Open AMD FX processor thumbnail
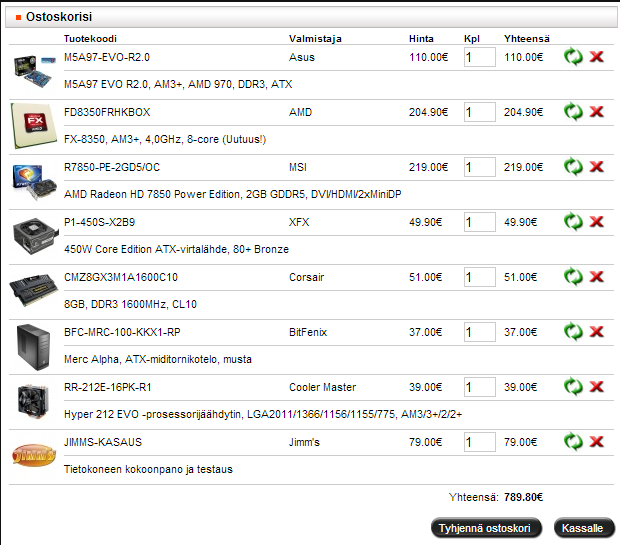Image resolution: width=620 pixels, height=545 pixels. (x=34, y=126)
